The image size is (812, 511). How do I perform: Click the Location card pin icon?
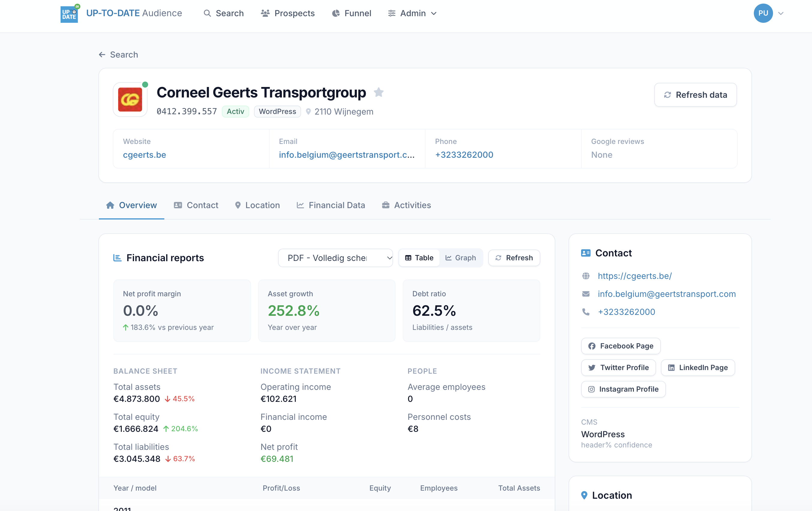pos(584,495)
